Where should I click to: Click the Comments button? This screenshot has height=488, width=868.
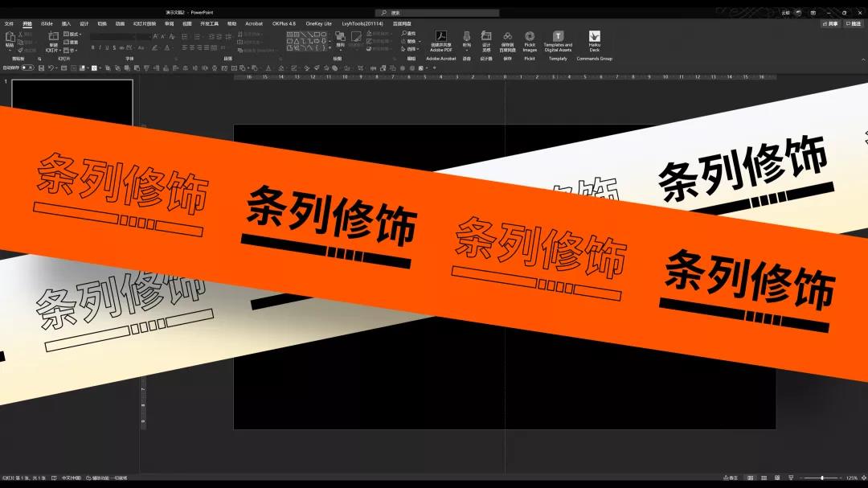pos(854,24)
